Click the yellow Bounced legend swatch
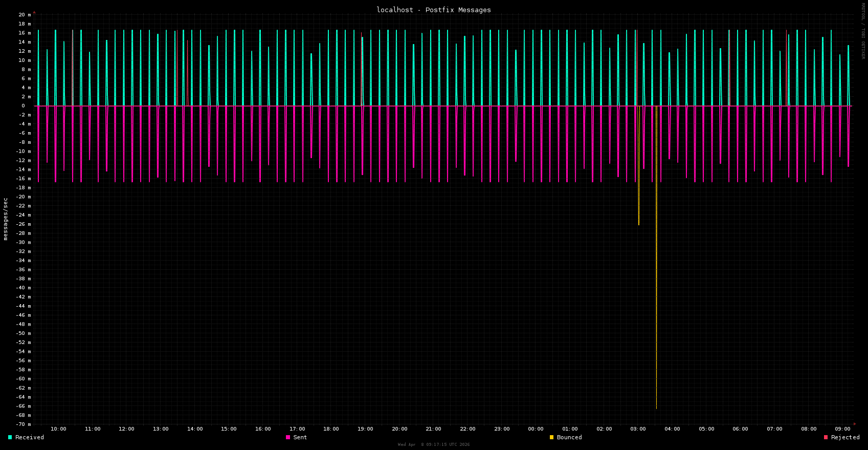This screenshot has width=868, height=450. pyautogui.click(x=551, y=437)
